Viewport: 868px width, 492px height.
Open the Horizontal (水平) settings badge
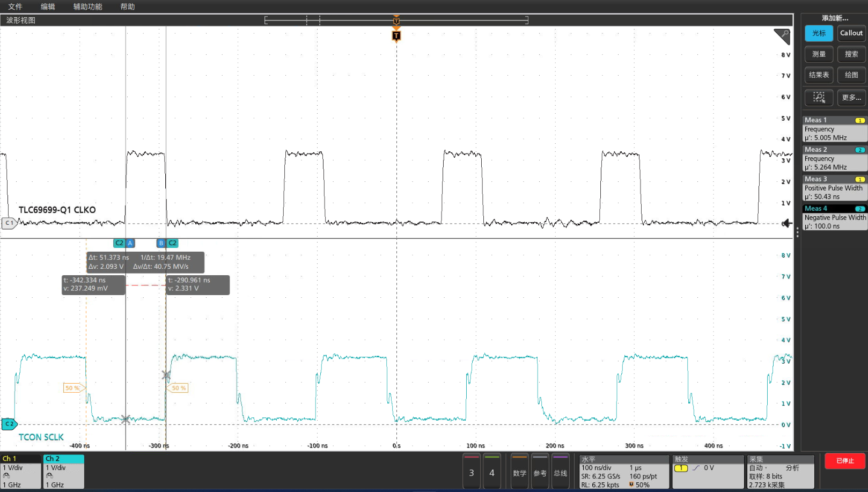pyautogui.click(x=624, y=472)
